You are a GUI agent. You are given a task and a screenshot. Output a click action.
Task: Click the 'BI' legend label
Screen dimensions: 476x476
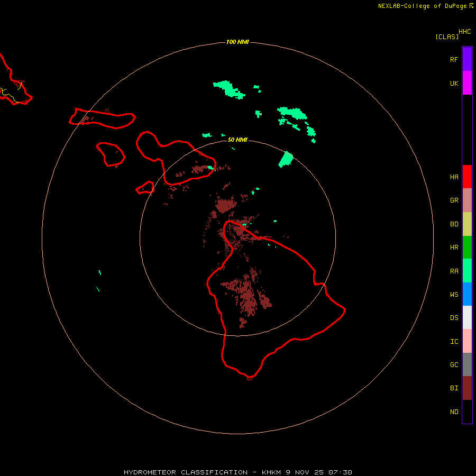point(454,388)
